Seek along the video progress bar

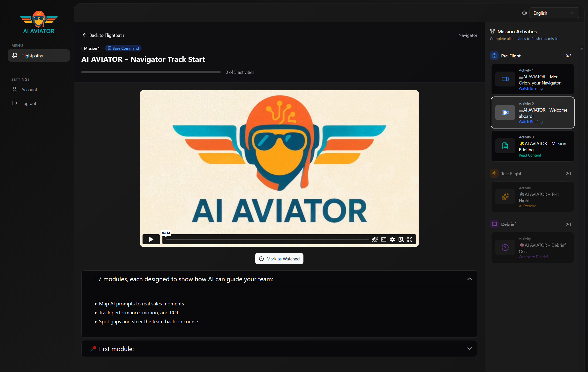pyautogui.click(x=267, y=239)
